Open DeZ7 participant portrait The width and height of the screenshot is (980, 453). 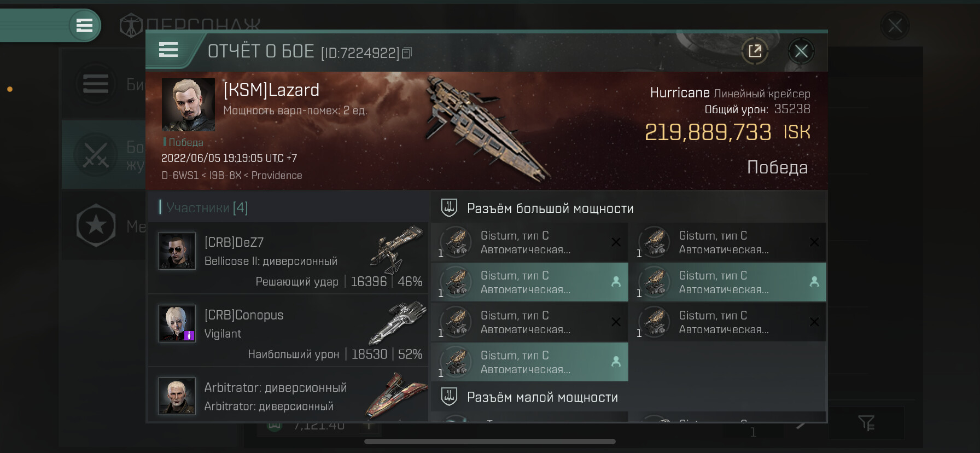pos(177,251)
